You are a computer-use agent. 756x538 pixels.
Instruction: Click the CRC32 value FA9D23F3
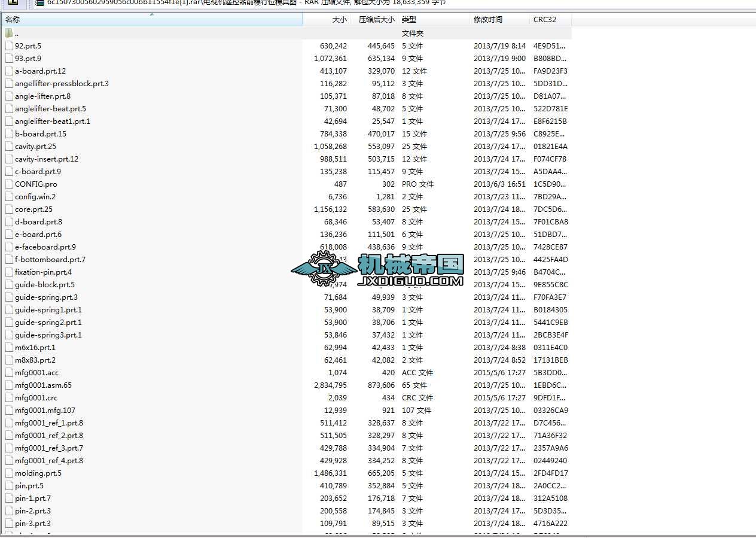551,71
